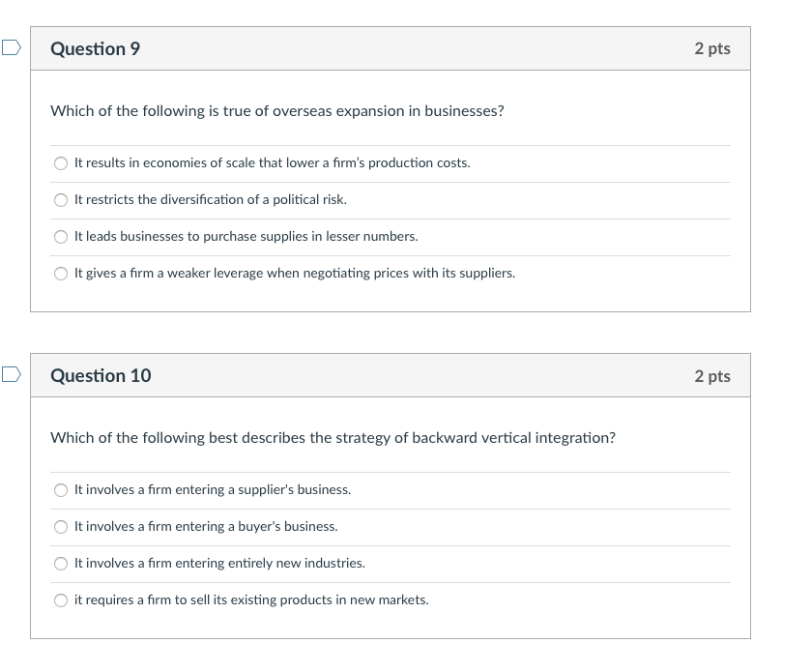Flag Question 10 with bookmark icon
This screenshot has height=672, width=811.
pos(11,374)
